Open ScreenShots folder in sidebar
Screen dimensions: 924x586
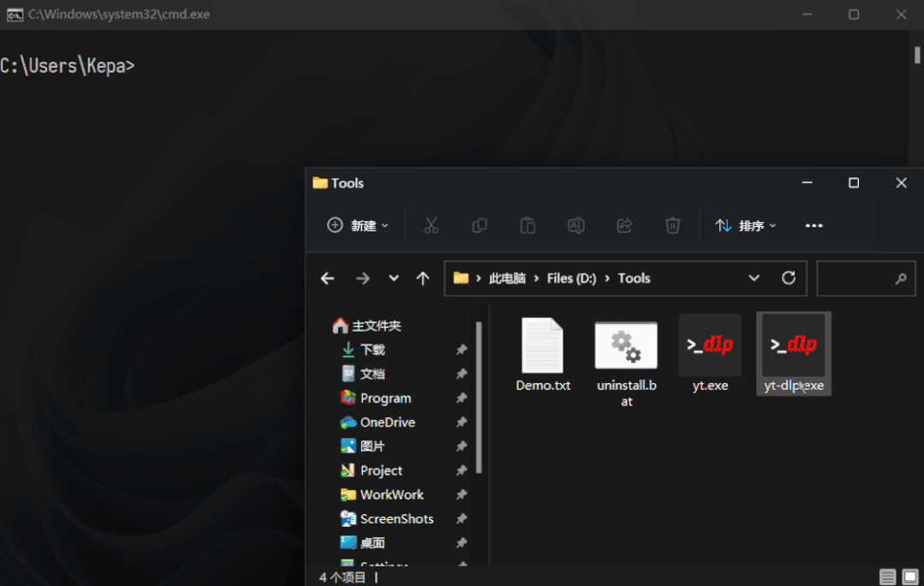(x=386, y=519)
